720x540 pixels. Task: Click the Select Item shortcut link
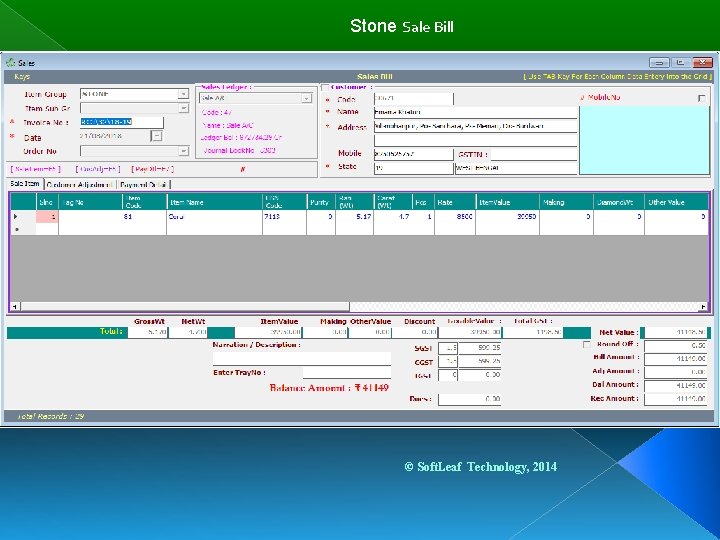tap(35, 169)
